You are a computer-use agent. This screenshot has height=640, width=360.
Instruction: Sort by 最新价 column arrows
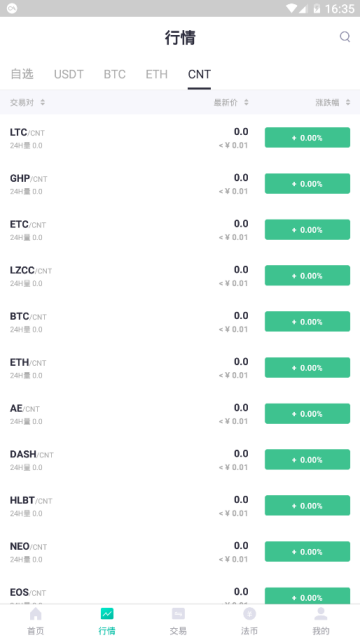pyautogui.click(x=246, y=102)
